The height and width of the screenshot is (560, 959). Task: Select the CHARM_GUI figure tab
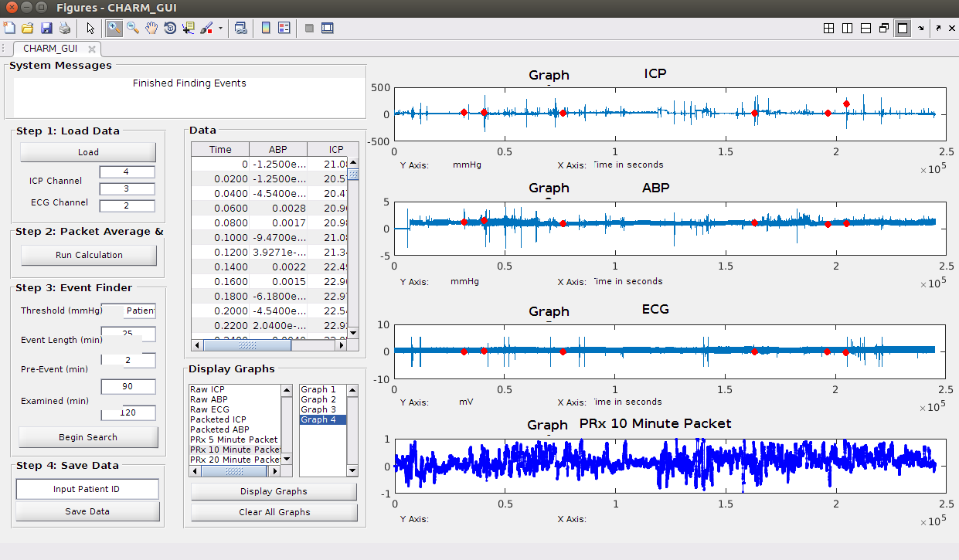pyautogui.click(x=50, y=49)
